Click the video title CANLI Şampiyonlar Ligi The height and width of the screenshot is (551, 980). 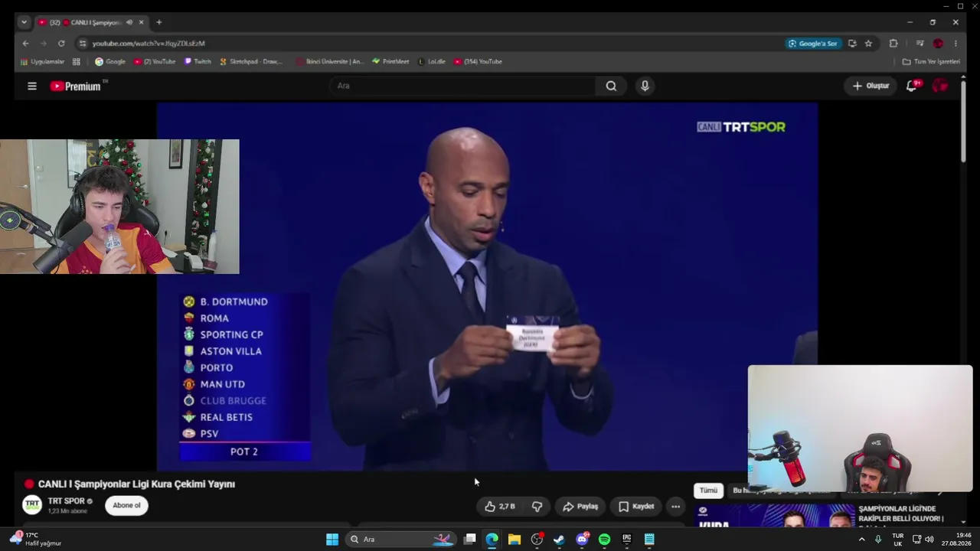tap(136, 484)
